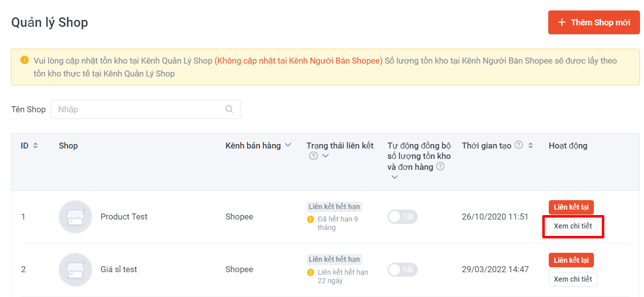644x297 pixels.
Task: Expand the Kênh bán hàng filter dropdown
Action: coord(289,145)
